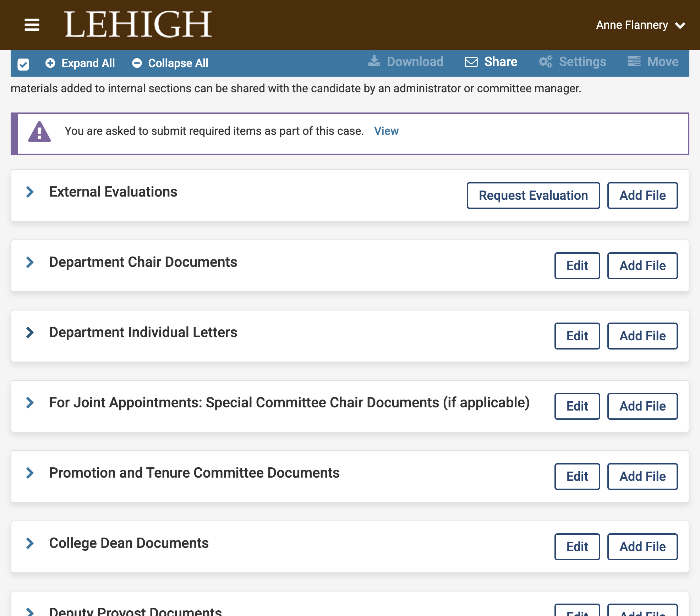700x616 pixels.
Task: Edit Promotion and Tenure Committee Documents
Action: point(577,477)
